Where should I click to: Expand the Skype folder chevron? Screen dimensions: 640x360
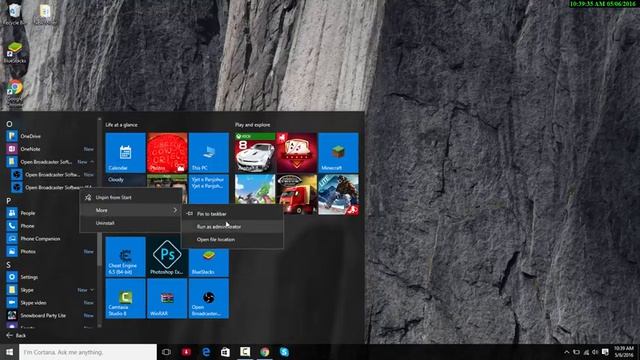(x=92, y=290)
